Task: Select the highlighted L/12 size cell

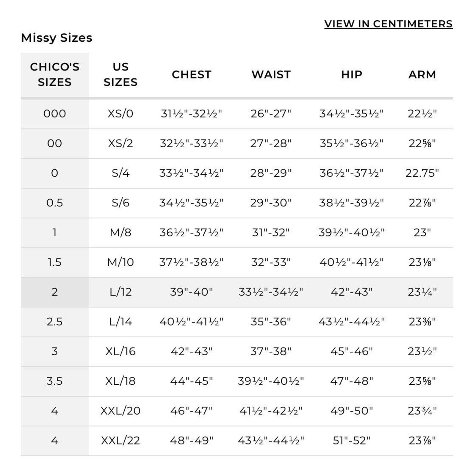Action: tap(120, 292)
